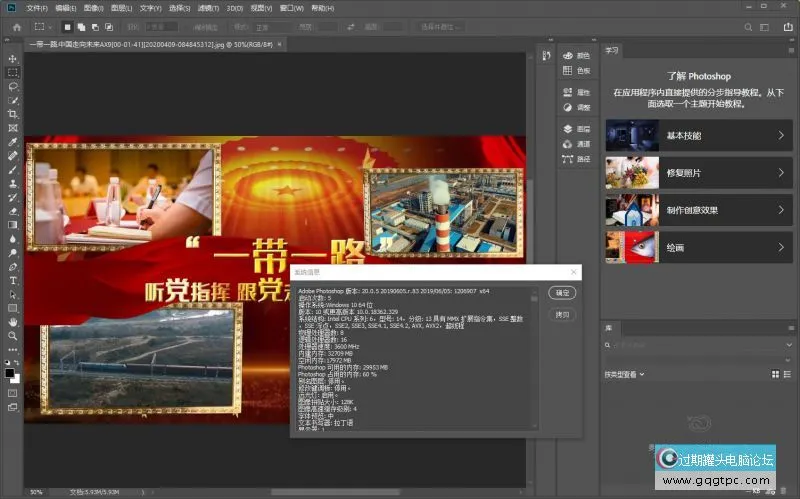Open the History panel icon
This screenshot has height=499, width=800.
tap(546, 55)
